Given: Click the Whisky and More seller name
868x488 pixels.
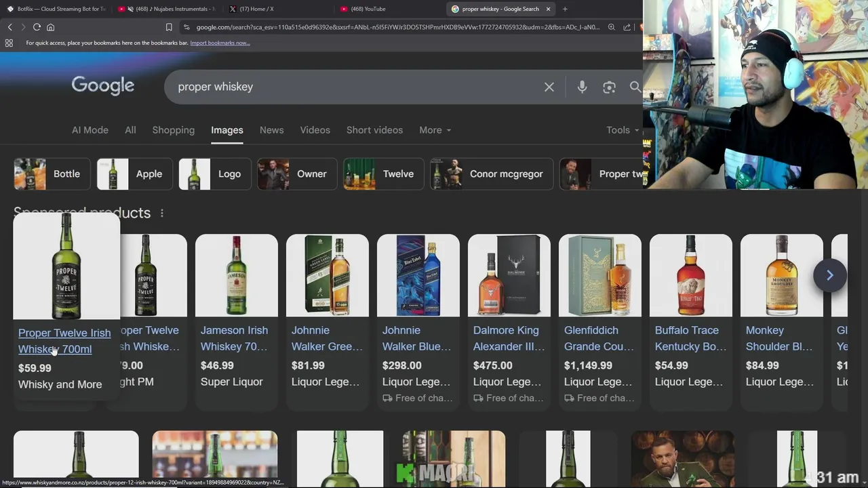Looking at the screenshot, I should click(60, 384).
